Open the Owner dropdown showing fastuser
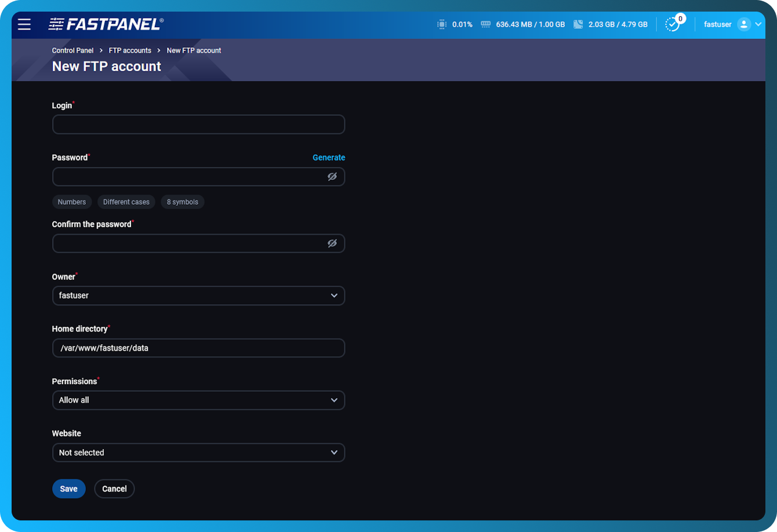The width and height of the screenshot is (777, 532). [x=198, y=296]
